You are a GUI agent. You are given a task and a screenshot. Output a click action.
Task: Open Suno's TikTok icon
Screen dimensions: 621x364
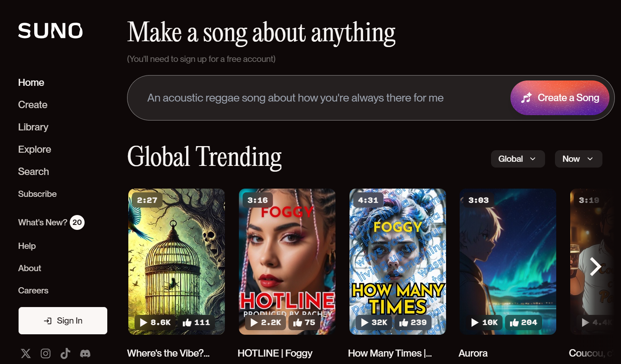coord(65,353)
